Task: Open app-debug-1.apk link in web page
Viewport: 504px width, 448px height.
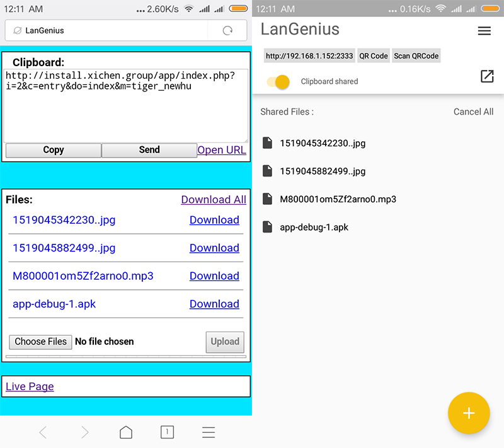Action: point(54,304)
